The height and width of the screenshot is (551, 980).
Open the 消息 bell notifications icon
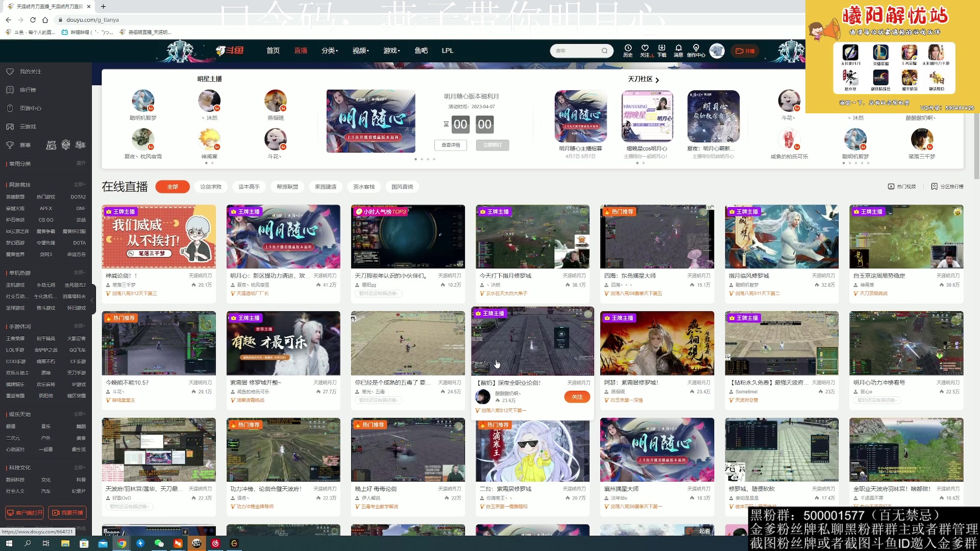(x=678, y=48)
